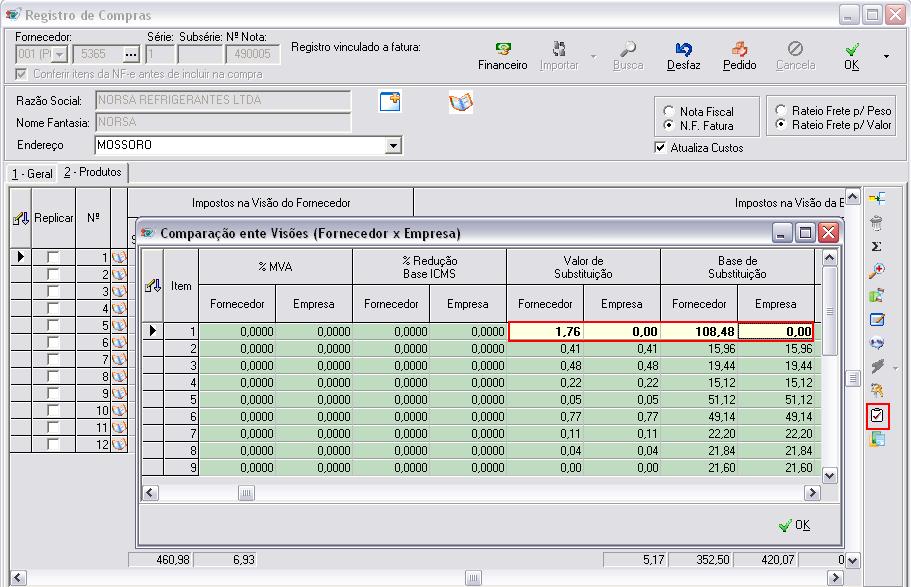Click the new-supplier card icon beside Razão Social
Image resolution: width=911 pixels, height=587 pixels.
[390, 101]
